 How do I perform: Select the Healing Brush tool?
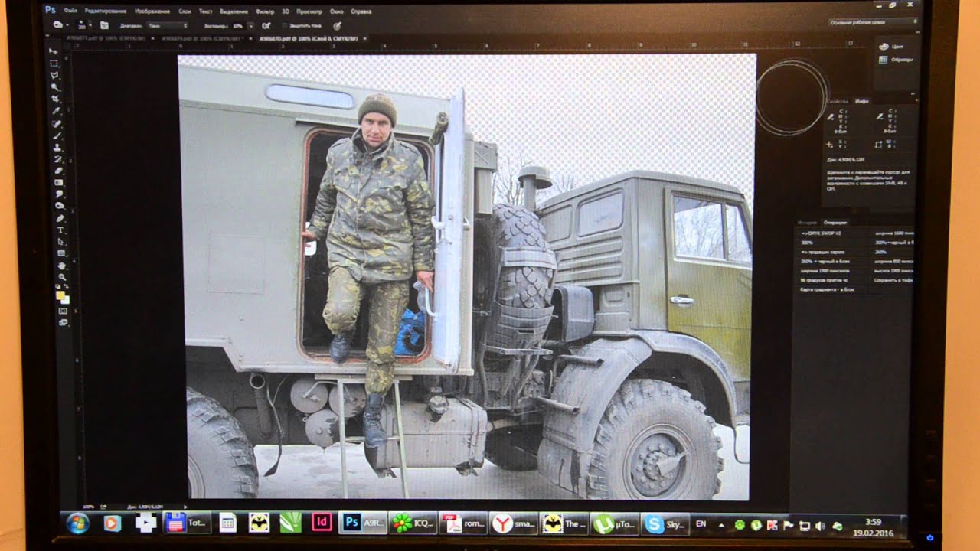[x=56, y=123]
